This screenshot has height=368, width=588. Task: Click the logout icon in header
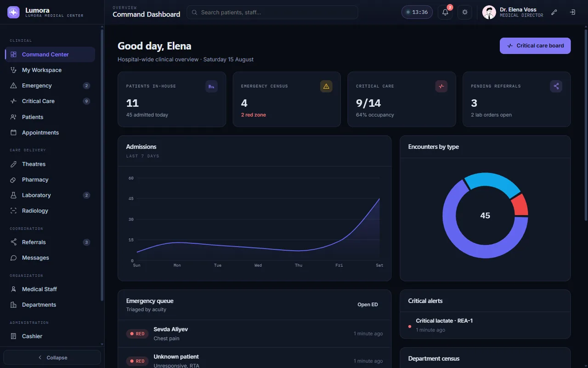pos(572,12)
